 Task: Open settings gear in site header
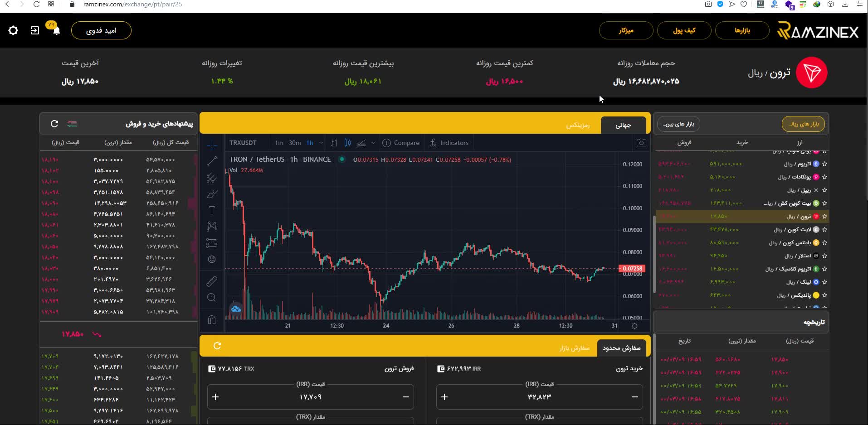tap(13, 30)
